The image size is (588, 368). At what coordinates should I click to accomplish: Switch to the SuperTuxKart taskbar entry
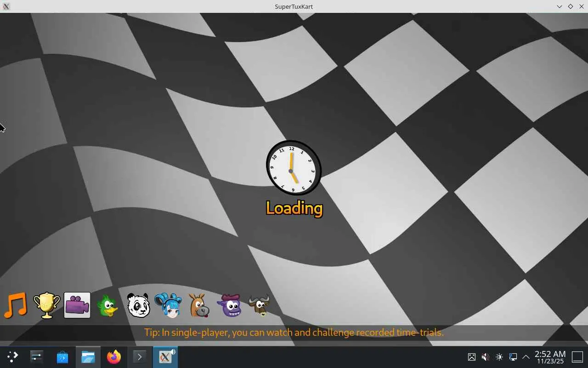165,356
